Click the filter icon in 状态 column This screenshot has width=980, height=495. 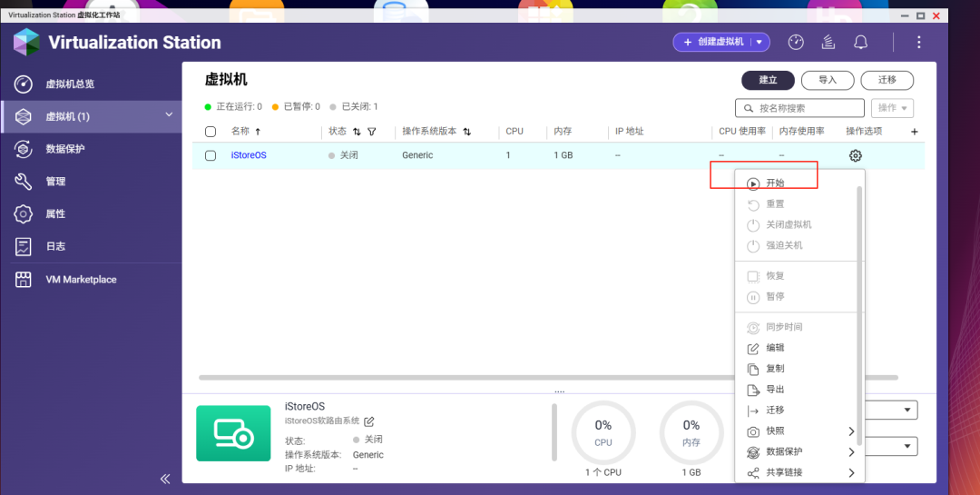point(372,132)
